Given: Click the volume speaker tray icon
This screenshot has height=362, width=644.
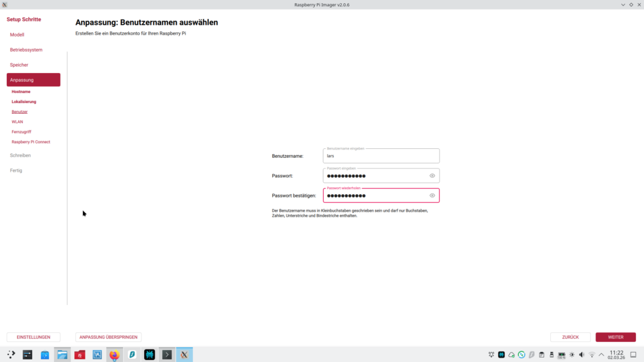Looking at the screenshot, I should pos(581,354).
